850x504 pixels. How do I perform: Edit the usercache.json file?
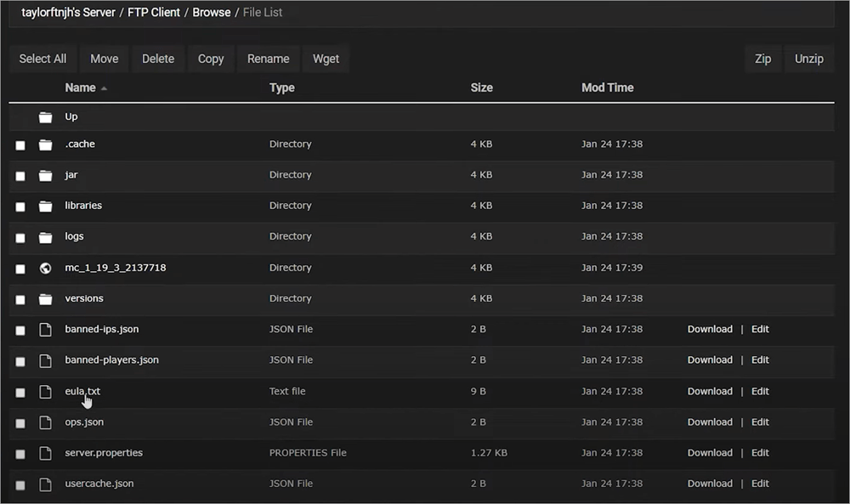pos(760,483)
